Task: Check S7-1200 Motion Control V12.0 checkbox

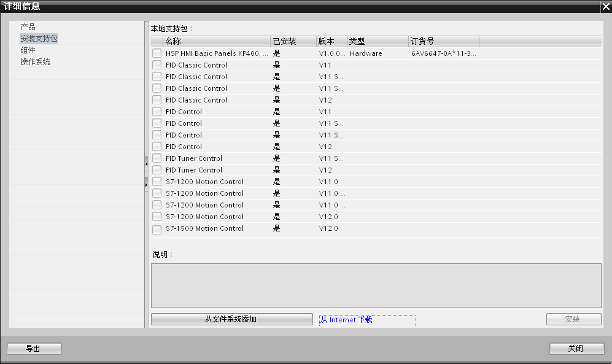Action: 157,217
